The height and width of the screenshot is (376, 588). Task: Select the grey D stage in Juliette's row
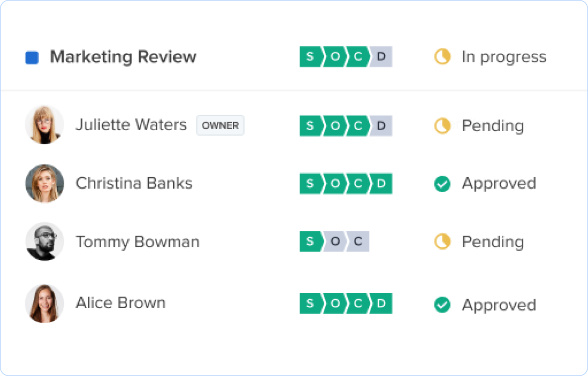tap(381, 126)
